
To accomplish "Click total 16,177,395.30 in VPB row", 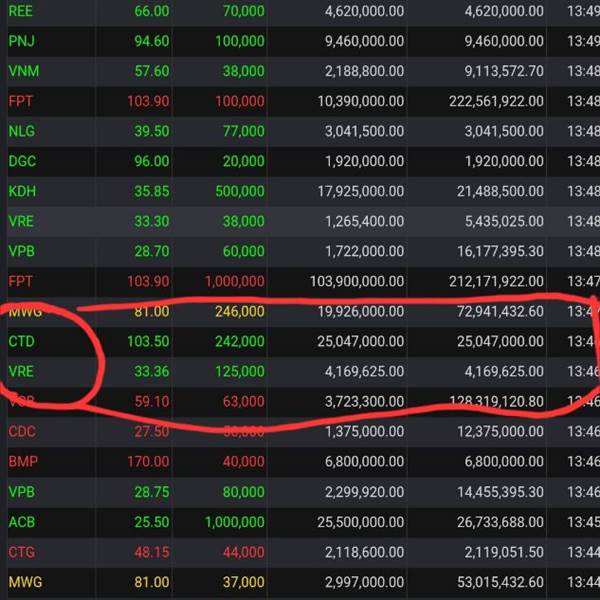I will click(x=500, y=251).
